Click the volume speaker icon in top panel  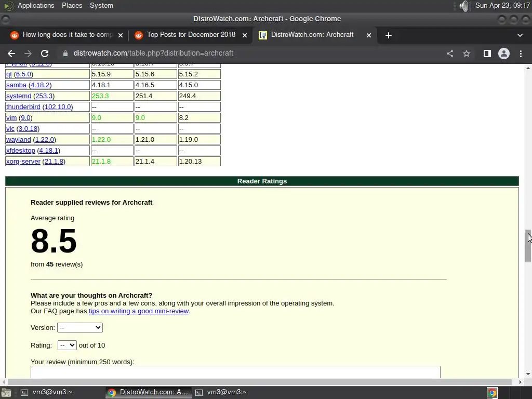pos(464,6)
